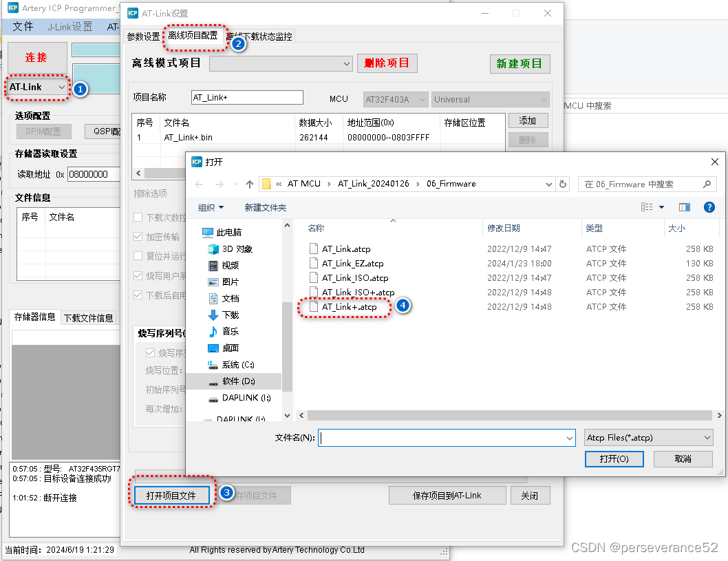Open J-Link设置 menu
Screen dimensions: 728x561
pyautogui.click(x=70, y=26)
